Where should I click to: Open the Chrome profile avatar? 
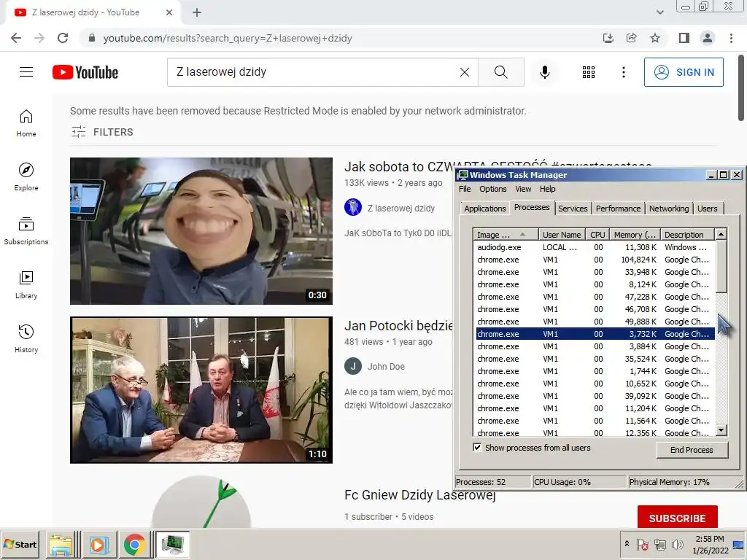pos(708,38)
